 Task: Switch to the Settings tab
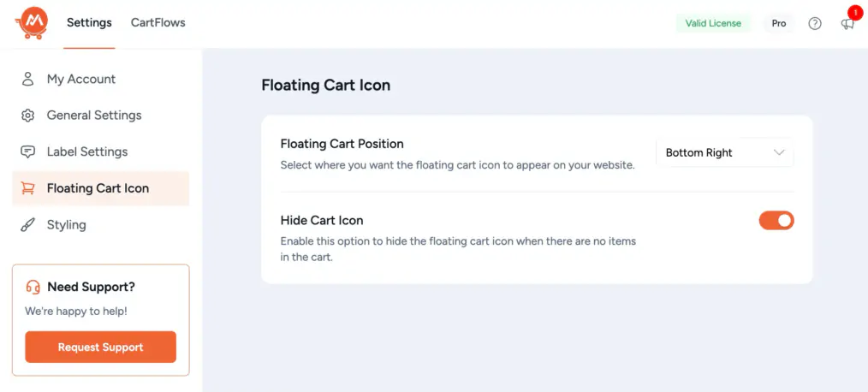click(x=89, y=23)
